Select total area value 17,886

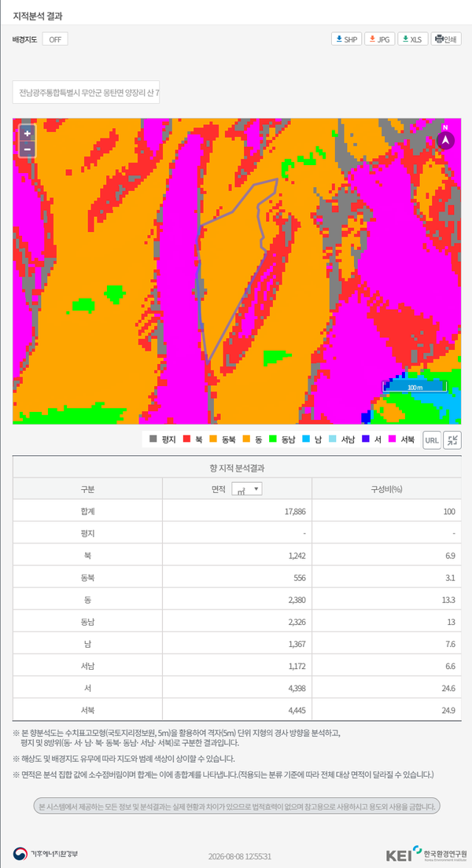click(294, 512)
